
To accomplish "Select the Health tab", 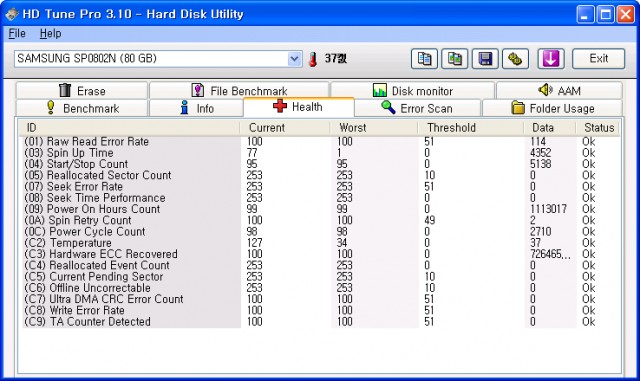I will click(x=298, y=107).
